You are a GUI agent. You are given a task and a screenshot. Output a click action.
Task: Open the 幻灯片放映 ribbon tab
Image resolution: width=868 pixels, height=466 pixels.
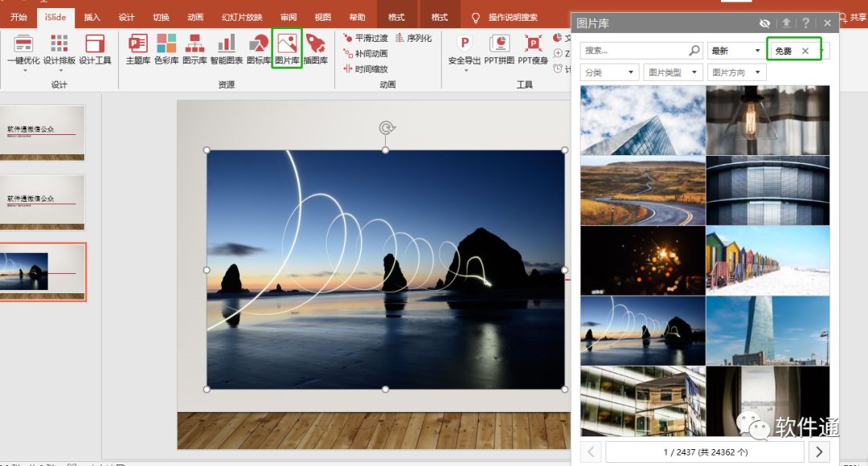point(242,17)
